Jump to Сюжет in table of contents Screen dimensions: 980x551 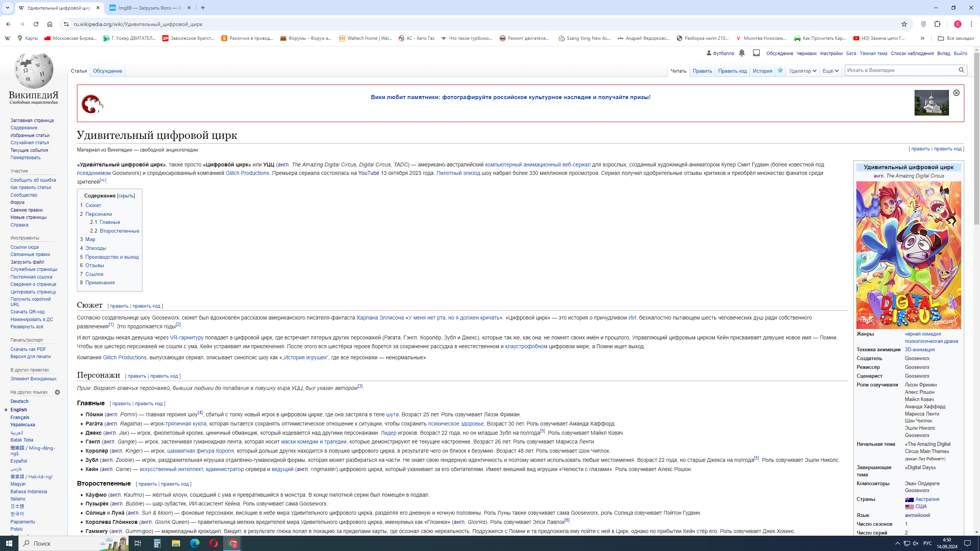pos(93,205)
